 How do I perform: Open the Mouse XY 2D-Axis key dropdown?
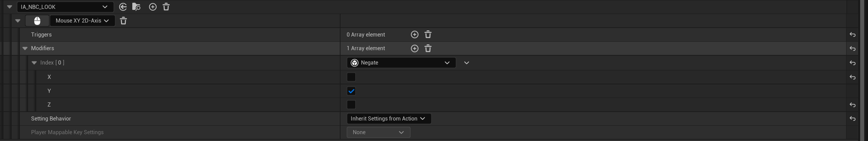[82, 21]
